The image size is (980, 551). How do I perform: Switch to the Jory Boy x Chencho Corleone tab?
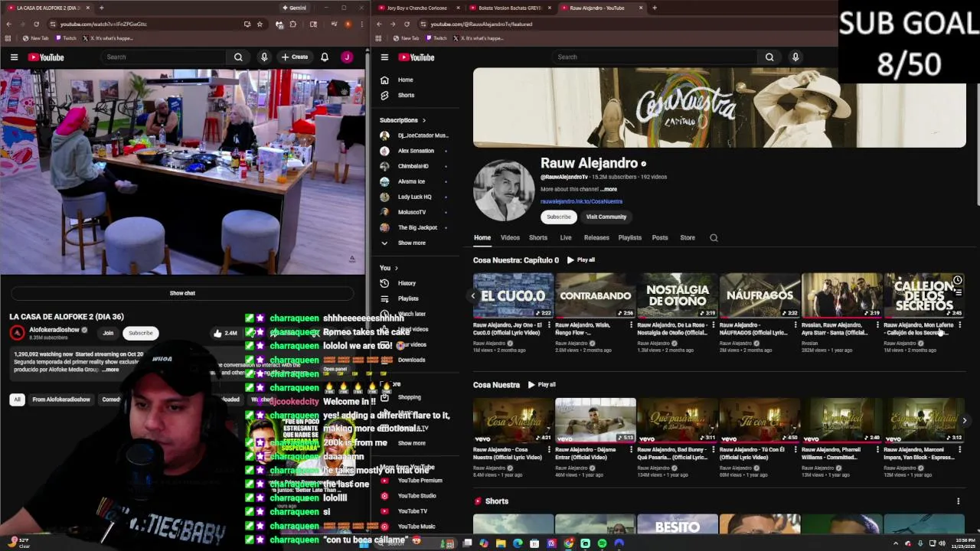coord(416,8)
